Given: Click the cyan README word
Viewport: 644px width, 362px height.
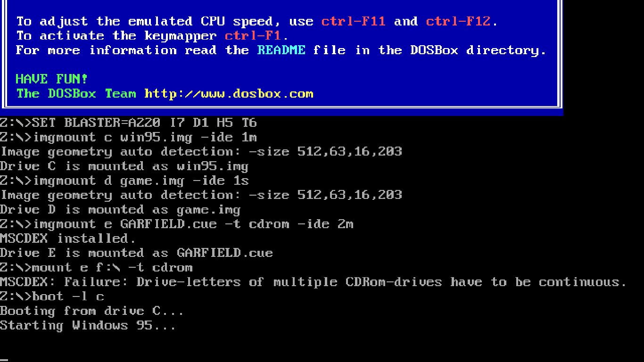Looking at the screenshot, I should 281,50.
